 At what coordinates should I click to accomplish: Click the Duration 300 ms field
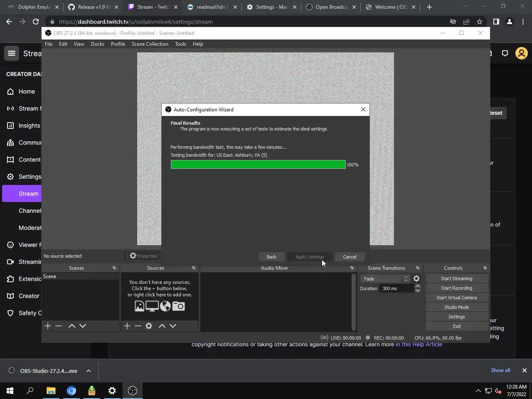[x=396, y=288]
